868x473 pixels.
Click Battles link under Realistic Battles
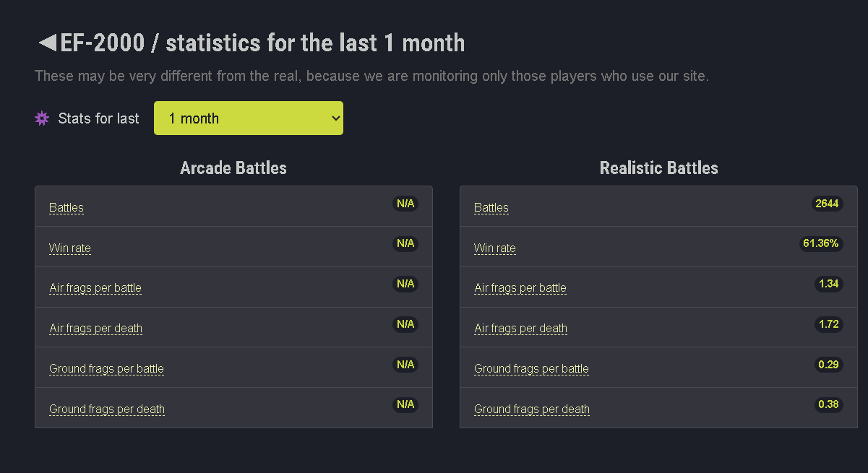(x=491, y=208)
